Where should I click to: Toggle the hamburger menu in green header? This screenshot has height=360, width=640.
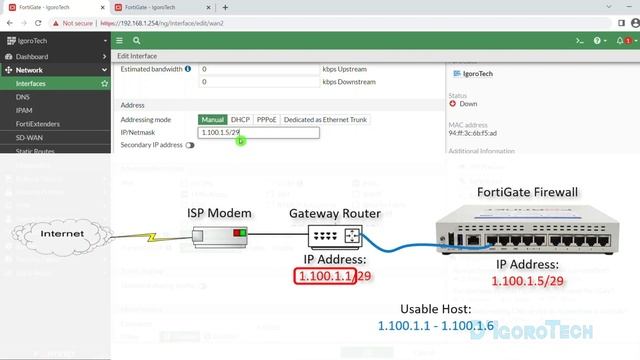click(x=119, y=40)
